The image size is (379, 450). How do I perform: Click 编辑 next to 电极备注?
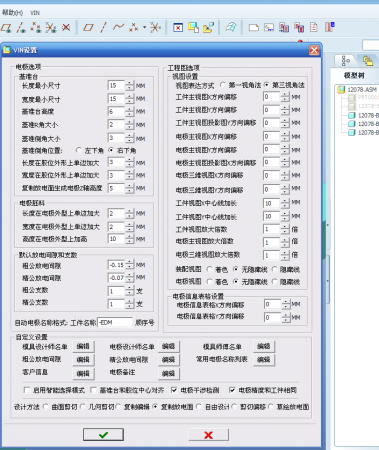(x=169, y=374)
